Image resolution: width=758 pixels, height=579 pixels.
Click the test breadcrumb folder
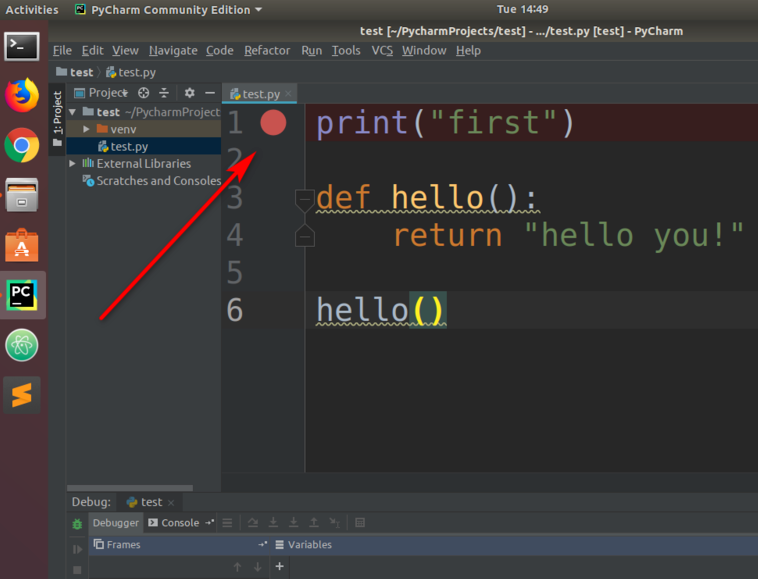point(75,72)
